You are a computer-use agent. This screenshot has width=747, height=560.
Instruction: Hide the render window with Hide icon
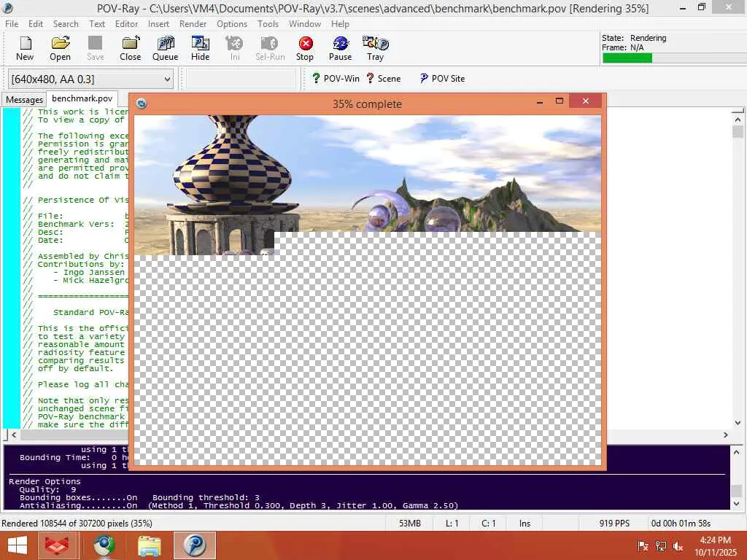(200, 49)
